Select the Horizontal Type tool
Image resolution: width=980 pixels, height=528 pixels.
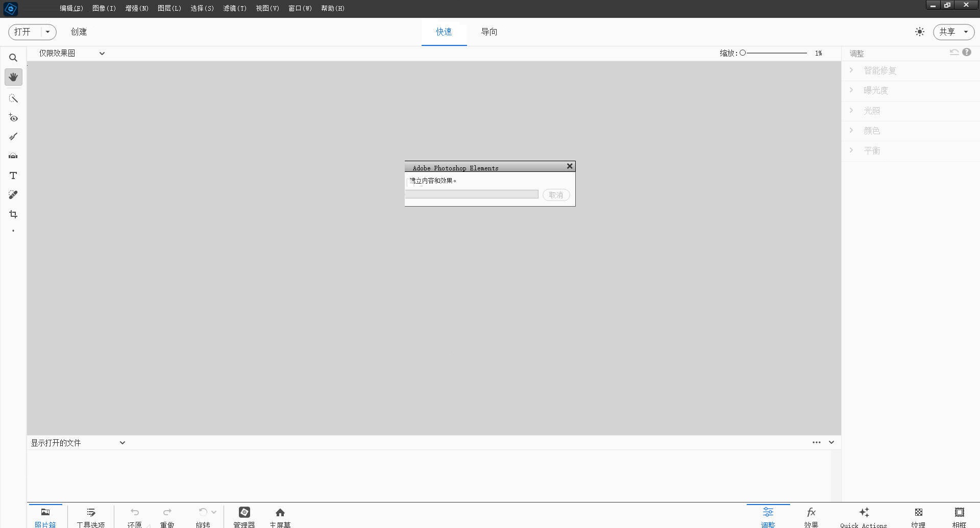(x=13, y=175)
